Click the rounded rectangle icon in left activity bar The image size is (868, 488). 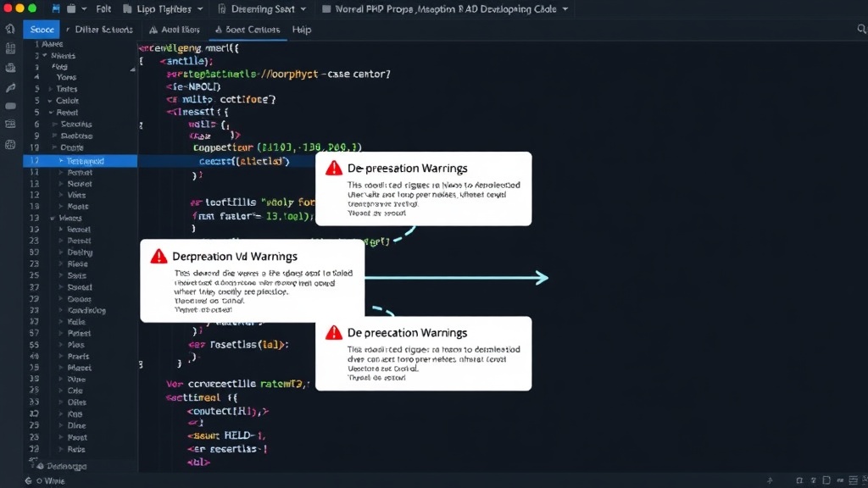(x=10, y=106)
